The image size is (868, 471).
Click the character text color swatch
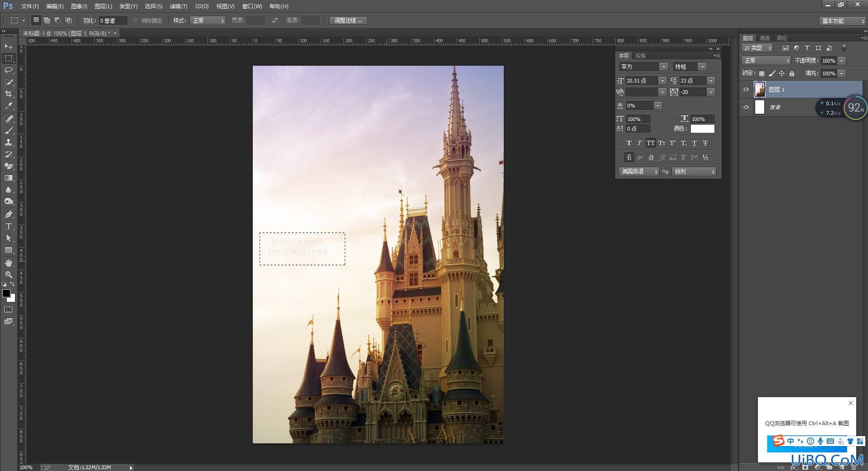[702, 129]
